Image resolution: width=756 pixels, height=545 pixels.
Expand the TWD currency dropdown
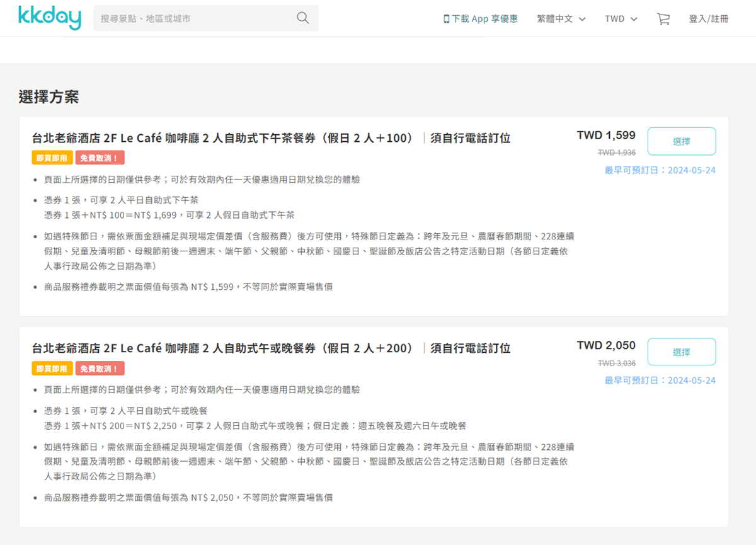click(621, 19)
